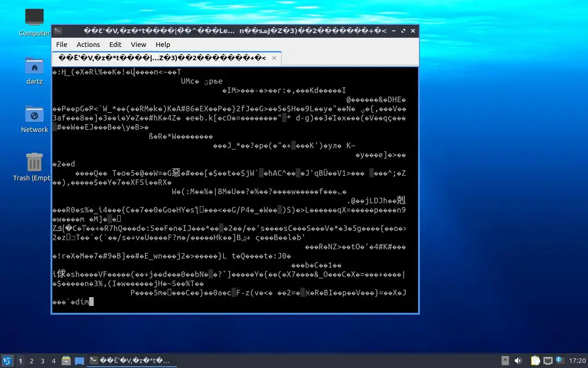The image size is (588, 368).
Task: Select the garbled-title terminal tab
Action: tap(166, 58)
